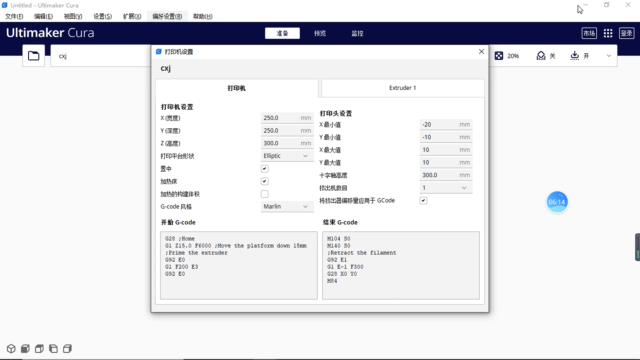640x360 pixels.
Task: Click the support setting icon
Action: click(x=541, y=56)
